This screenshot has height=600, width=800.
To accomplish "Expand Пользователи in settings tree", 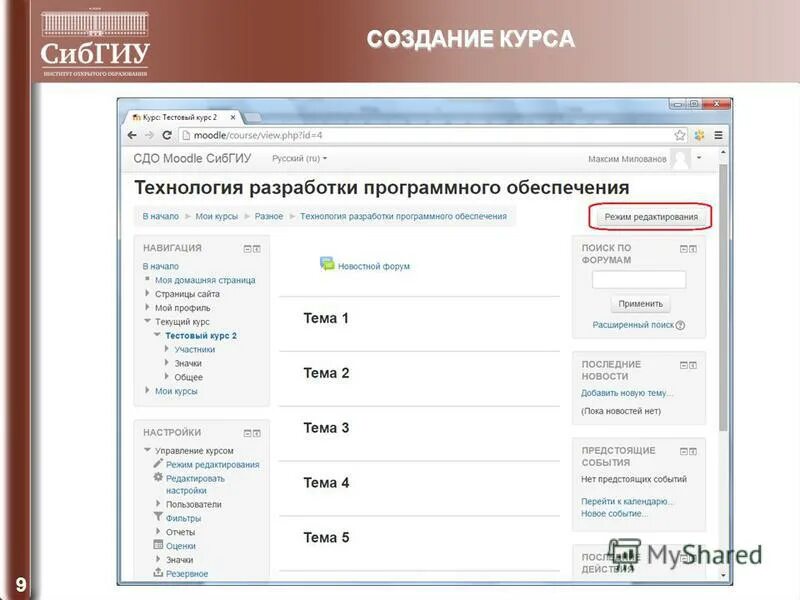I will [x=158, y=504].
